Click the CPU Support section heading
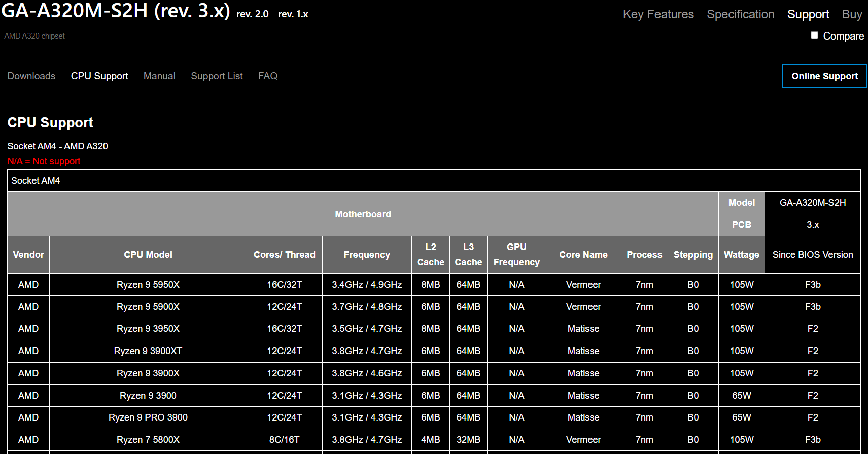 click(50, 123)
